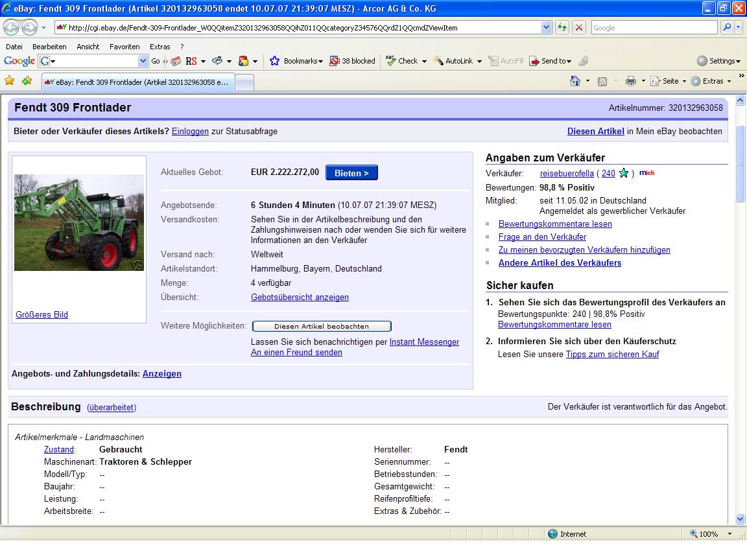747x560 pixels.
Task: Click the blue Bieten button
Action: [x=351, y=173]
